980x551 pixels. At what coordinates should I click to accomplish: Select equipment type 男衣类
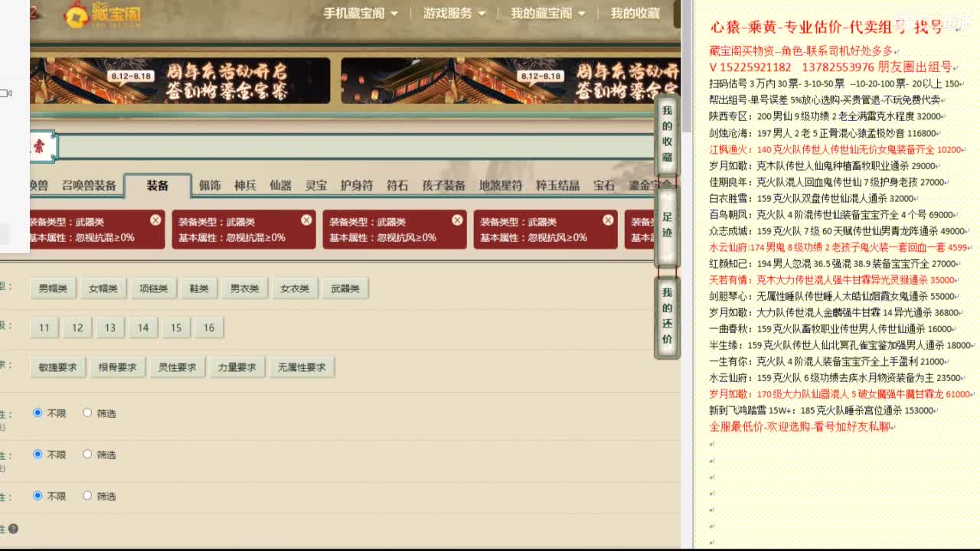[244, 289]
